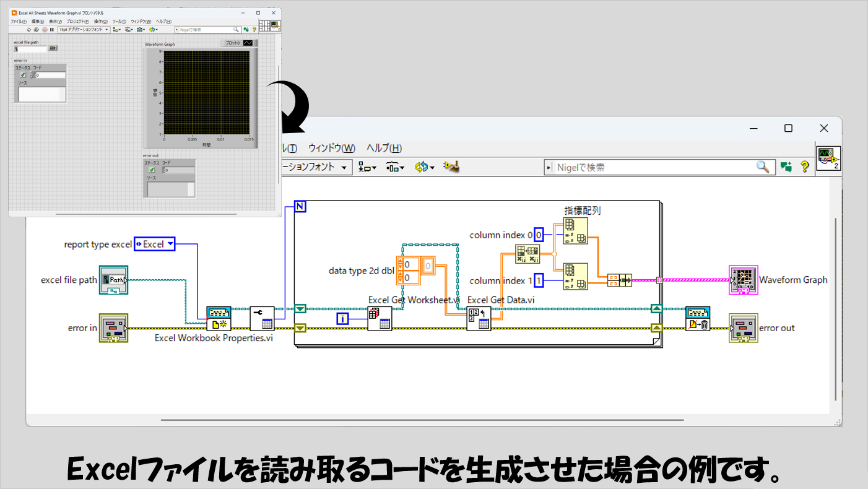Select the Waveform Graph terminal on the diagram
This screenshot has width=868, height=489.
[x=744, y=280]
